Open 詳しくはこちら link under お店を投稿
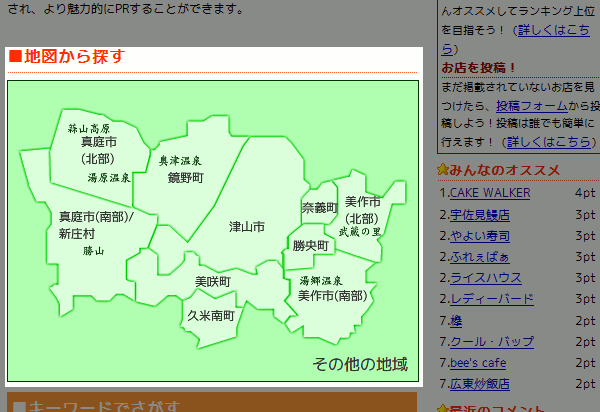Viewport: 600px width, 412px height. coord(549,142)
